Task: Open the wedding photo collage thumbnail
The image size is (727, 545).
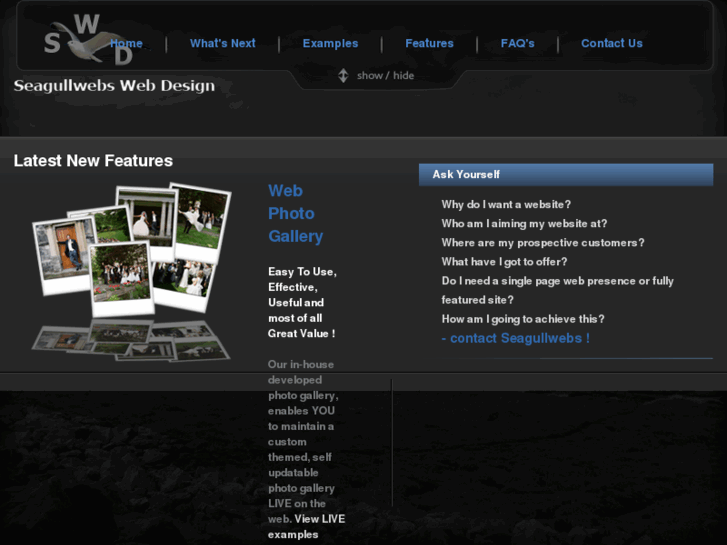Action: pyautogui.click(x=131, y=272)
